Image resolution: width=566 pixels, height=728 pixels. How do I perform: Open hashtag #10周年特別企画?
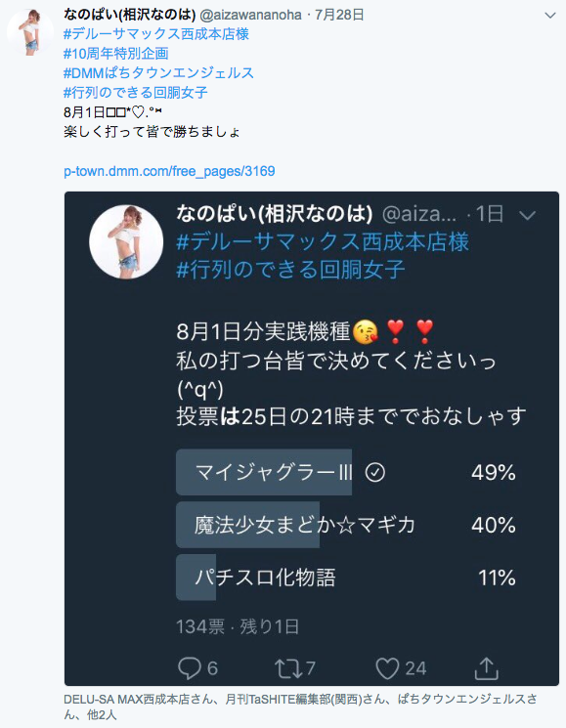click(116, 54)
